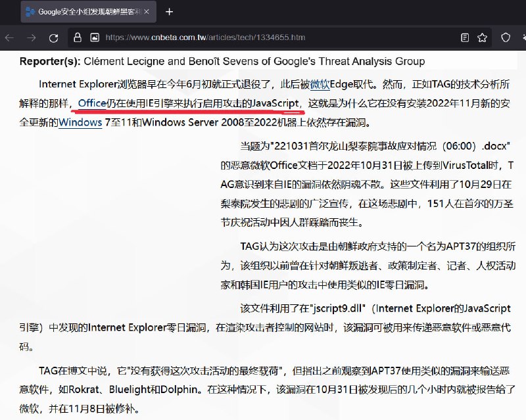Bookmark the page with the star icon
This screenshot has width=526, height=420.
click(483, 38)
